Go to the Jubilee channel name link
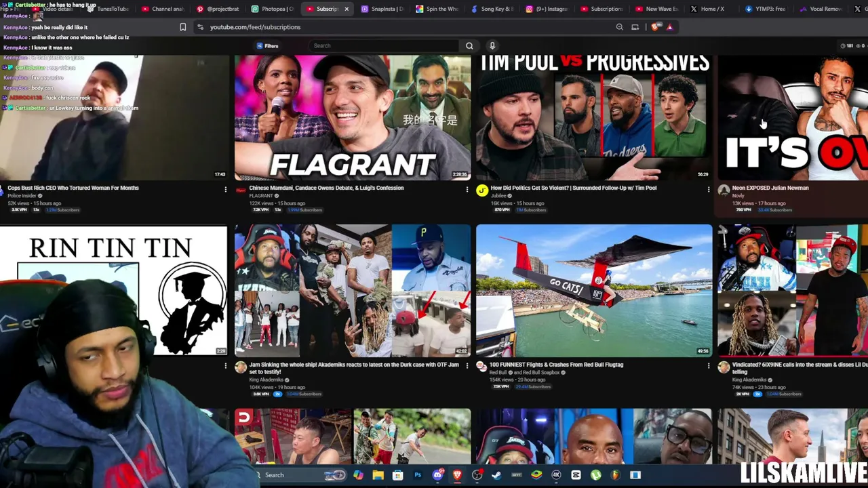Image resolution: width=868 pixels, height=488 pixels. tap(498, 196)
